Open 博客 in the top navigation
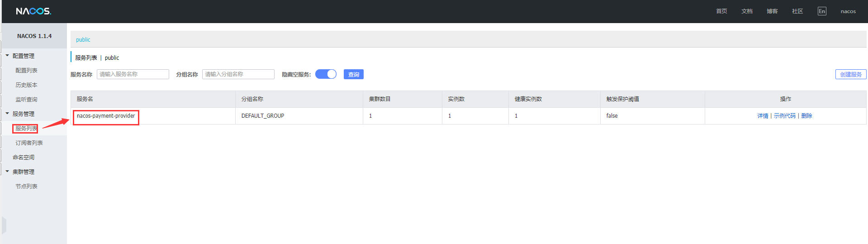The width and height of the screenshot is (868, 244). [x=772, y=11]
